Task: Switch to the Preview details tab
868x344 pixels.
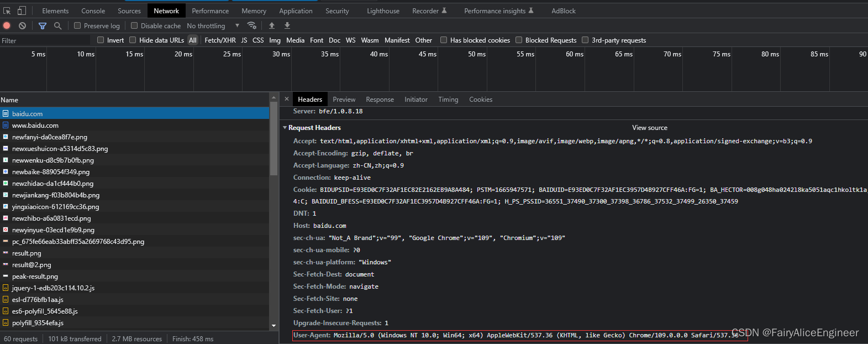Action: click(x=344, y=100)
